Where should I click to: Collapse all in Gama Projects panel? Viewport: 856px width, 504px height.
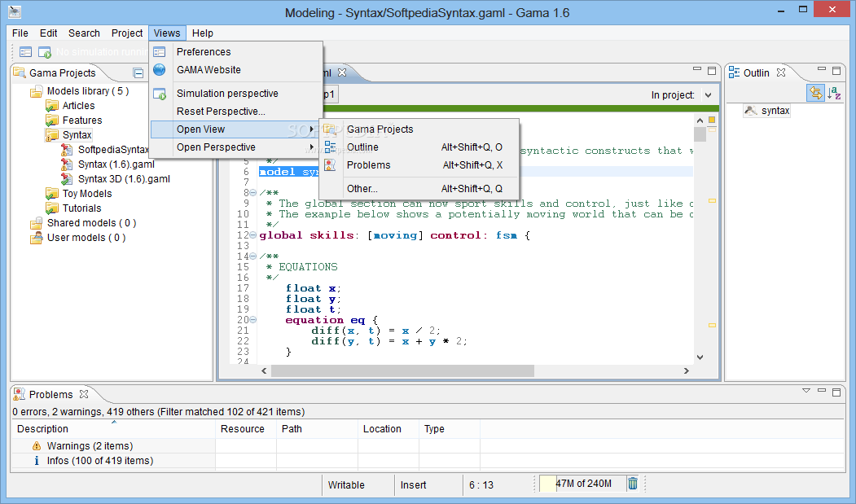(x=138, y=73)
